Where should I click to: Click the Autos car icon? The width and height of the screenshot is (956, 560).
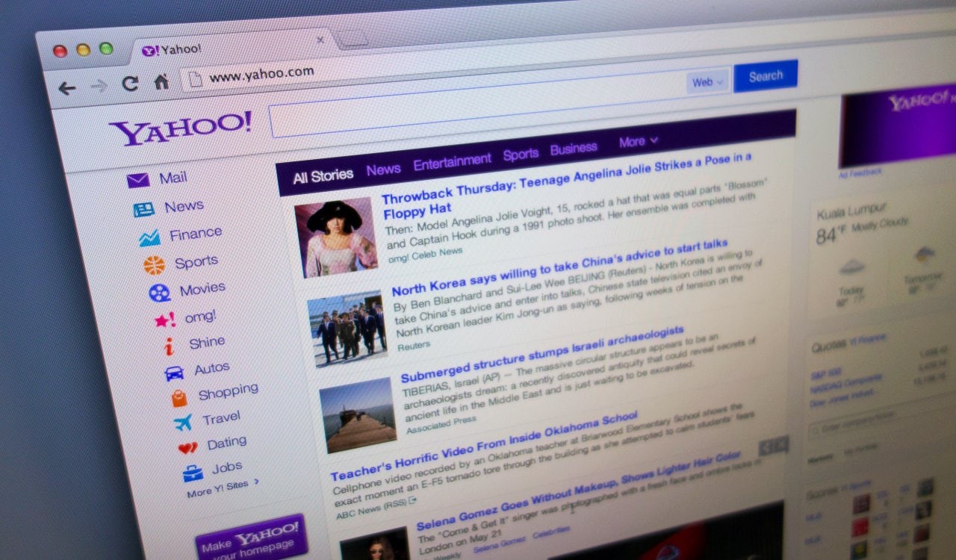pyautogui.click(x=174, y=373)
